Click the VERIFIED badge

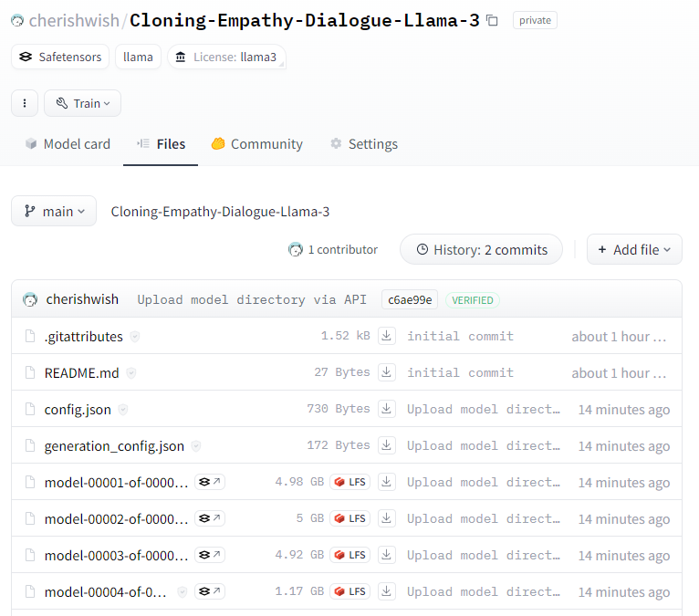coord(473,300)
